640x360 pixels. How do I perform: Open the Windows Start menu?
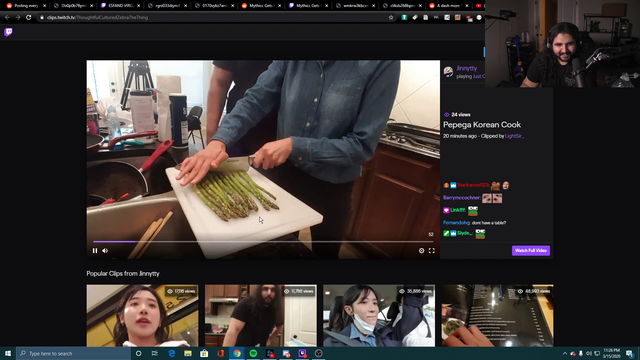(8, 353)
